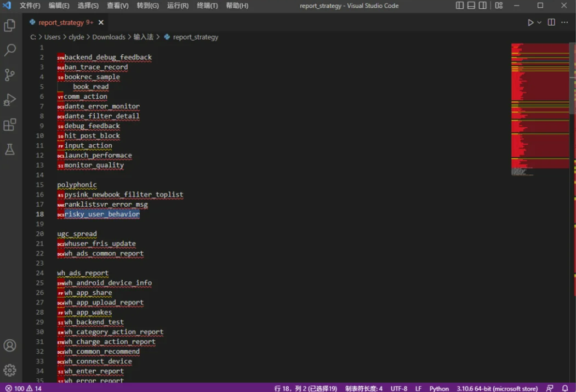Open the Run and Debug view
The image size is (576, 392).
(10, 100)
